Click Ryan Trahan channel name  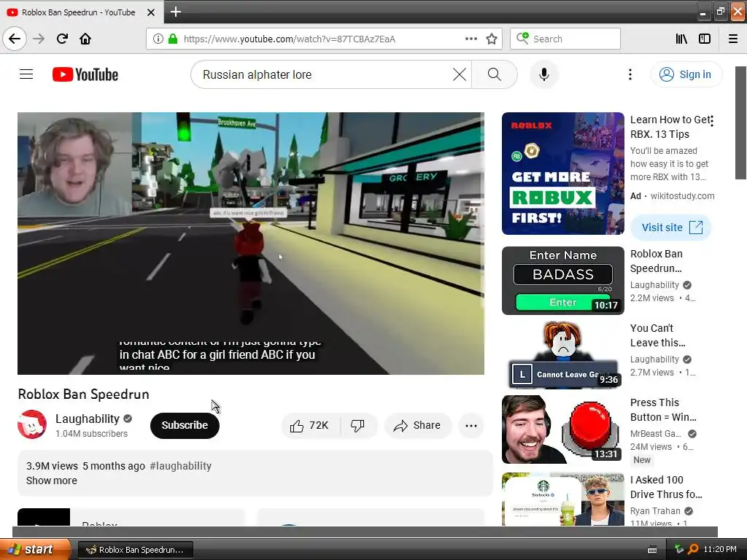point(655,511)
